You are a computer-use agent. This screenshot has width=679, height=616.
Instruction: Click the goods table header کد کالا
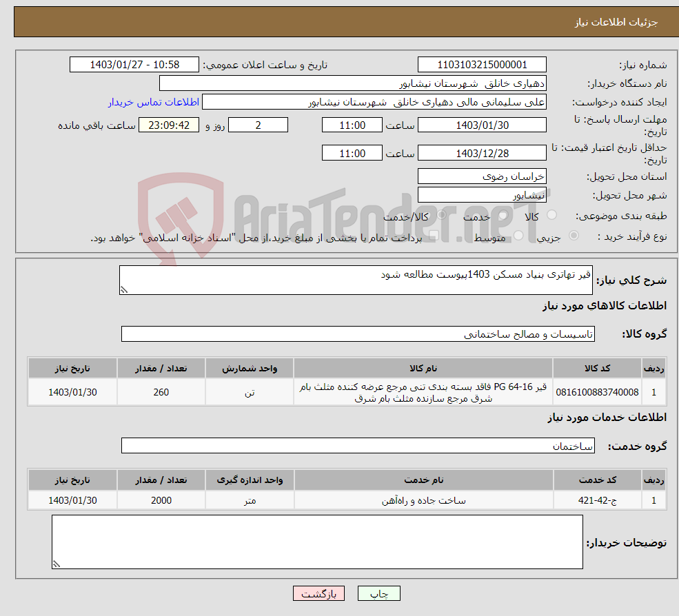[x=597, y=369]
